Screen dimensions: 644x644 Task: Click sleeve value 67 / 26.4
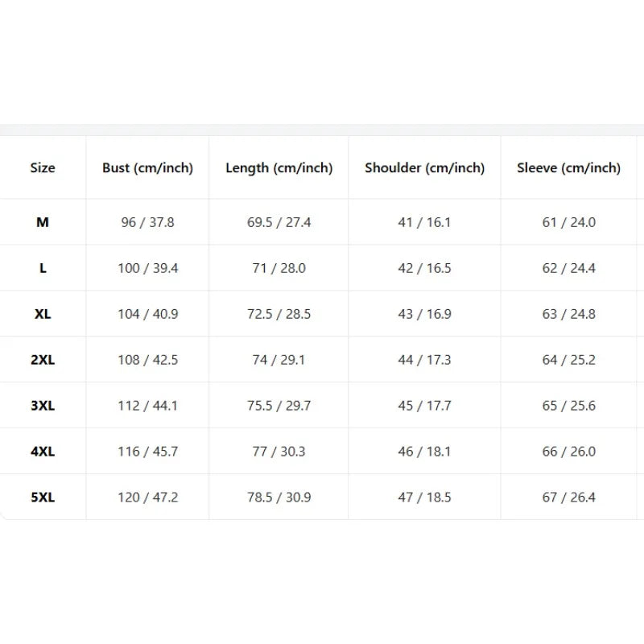[x=568, y=497]
